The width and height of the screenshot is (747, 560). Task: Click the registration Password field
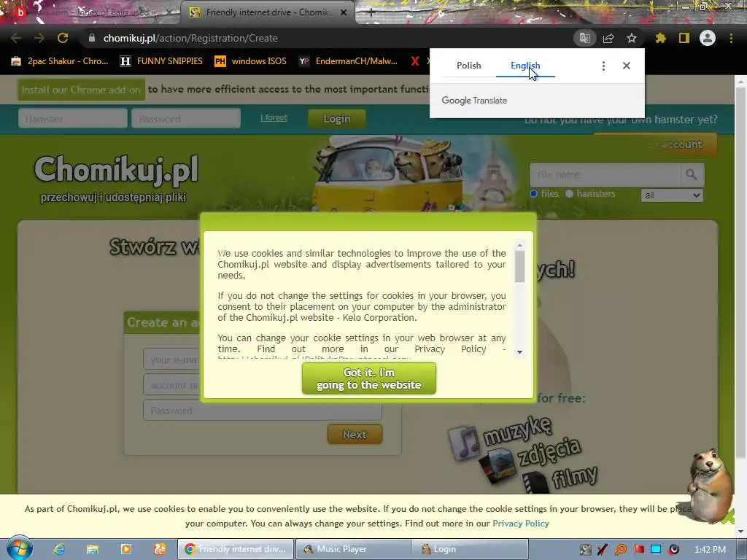tap(262, 411)
